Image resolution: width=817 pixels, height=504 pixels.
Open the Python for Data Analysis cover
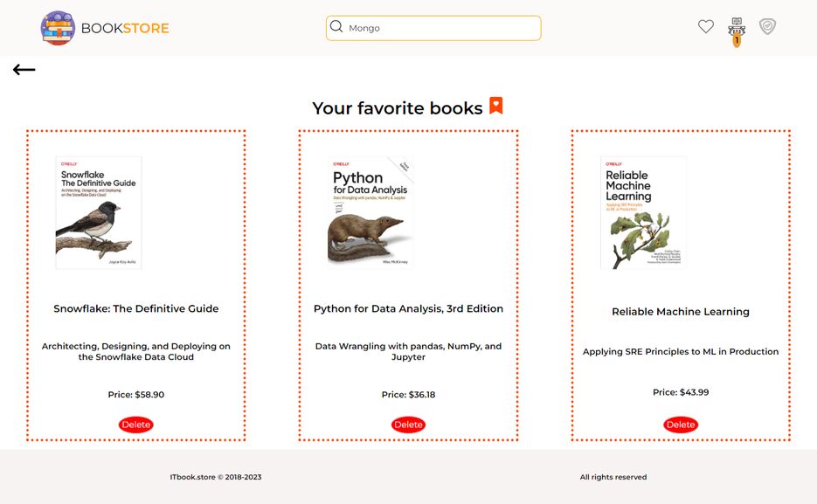click(370, 212)
